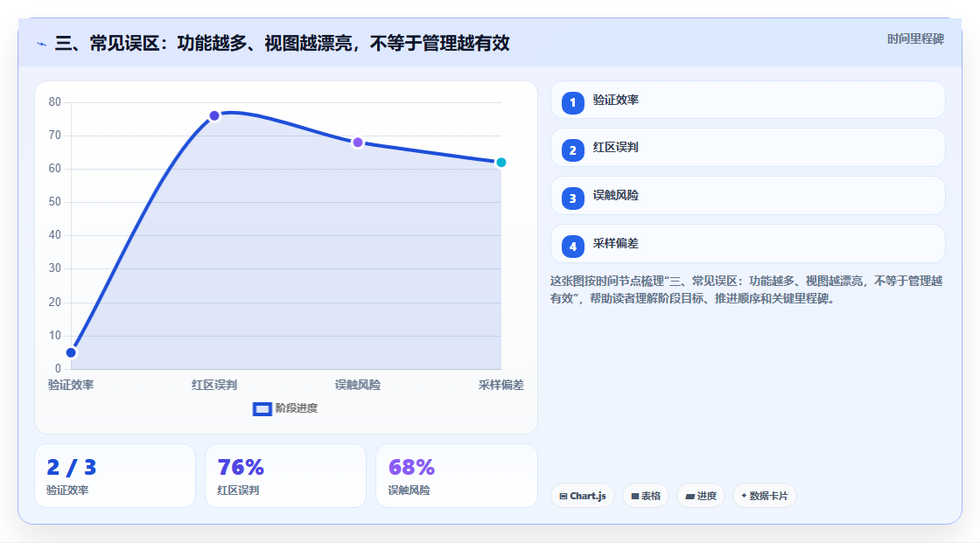Viewport: 980px width, 543px height.
Task: Click the x-axis label 采样偏差
Action: coord(500,385)
